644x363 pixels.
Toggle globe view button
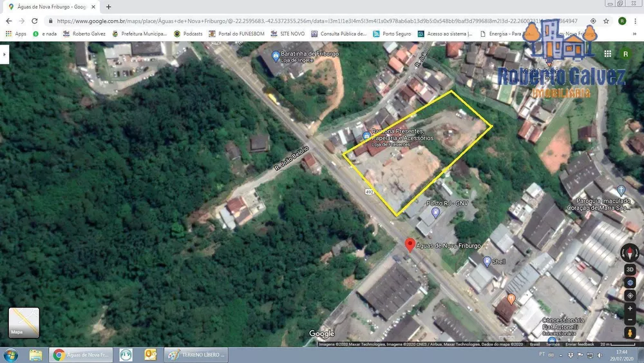pos(630,283)
